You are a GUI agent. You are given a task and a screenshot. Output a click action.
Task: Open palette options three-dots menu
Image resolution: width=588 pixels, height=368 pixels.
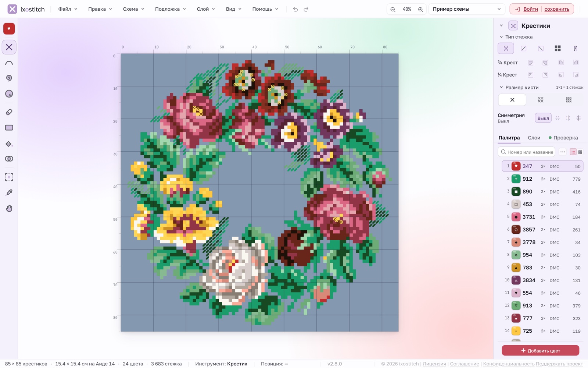[563, 152]
